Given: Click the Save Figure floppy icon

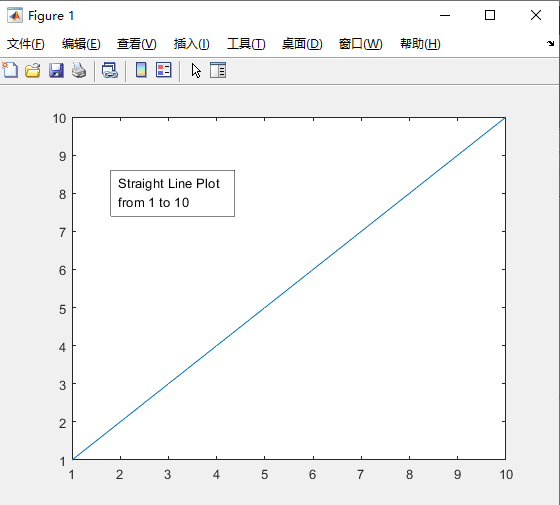Looking at the screenshot, I should [56, 70].
